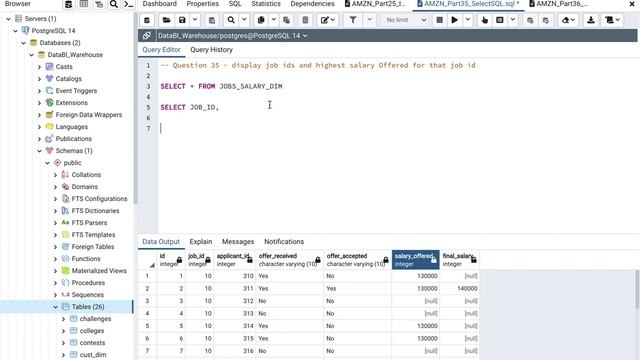Switch to the Messages output tab
The image size is (640, 360).
coord(238,242)
